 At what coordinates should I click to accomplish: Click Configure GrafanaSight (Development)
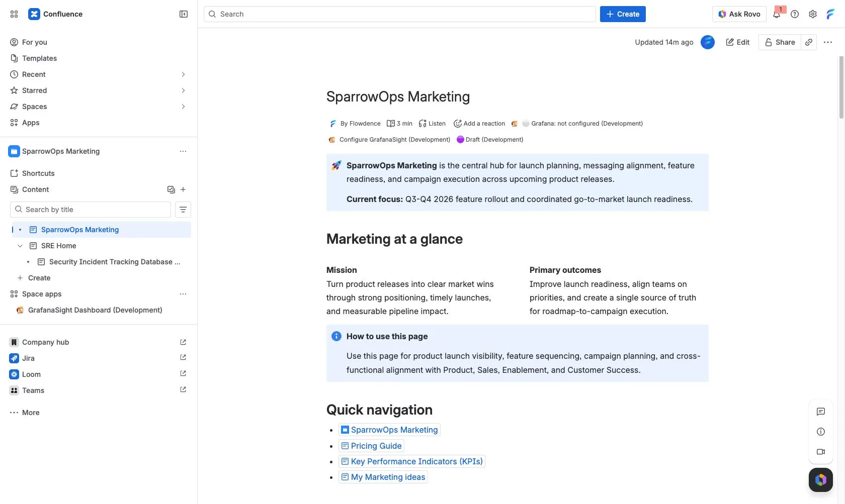(389, 140)
